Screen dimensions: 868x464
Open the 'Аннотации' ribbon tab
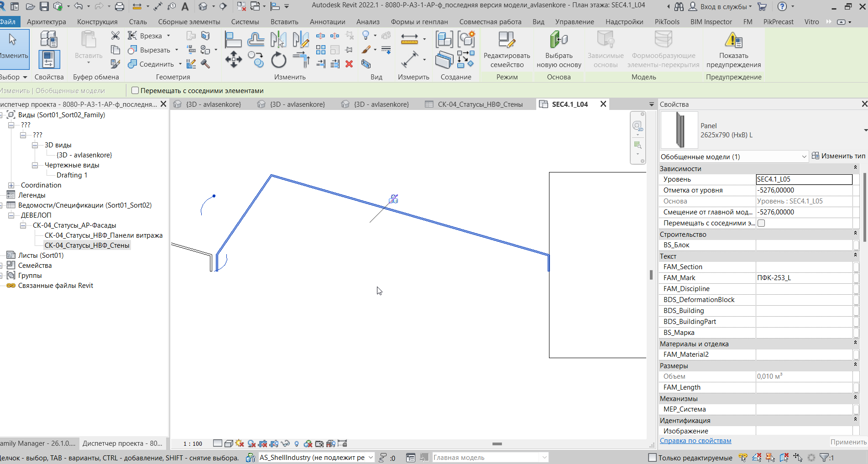tap(327, 22)
